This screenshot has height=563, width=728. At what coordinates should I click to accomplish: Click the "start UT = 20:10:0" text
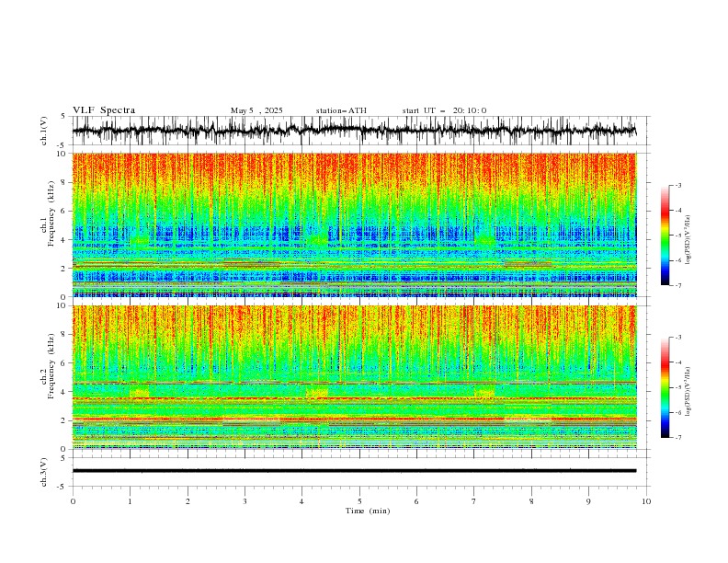coord(444,110)
